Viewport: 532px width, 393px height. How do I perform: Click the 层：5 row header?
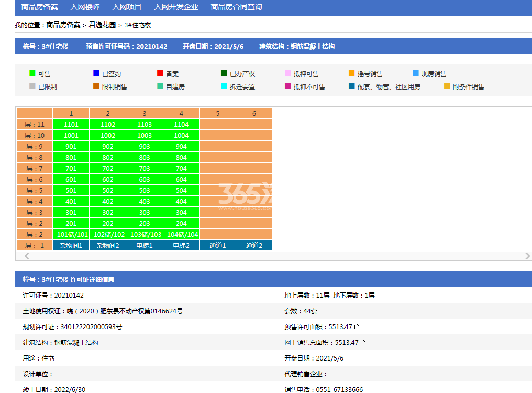35,191
